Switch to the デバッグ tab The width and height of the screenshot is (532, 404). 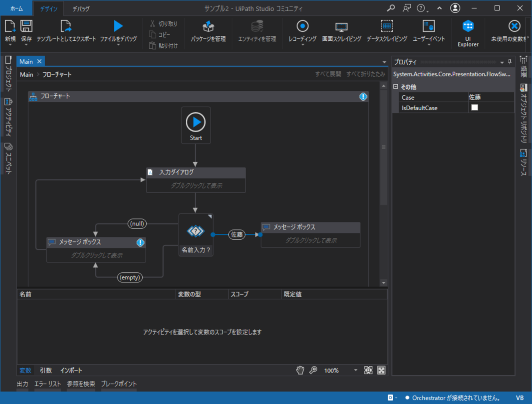(x=81, y=8)
